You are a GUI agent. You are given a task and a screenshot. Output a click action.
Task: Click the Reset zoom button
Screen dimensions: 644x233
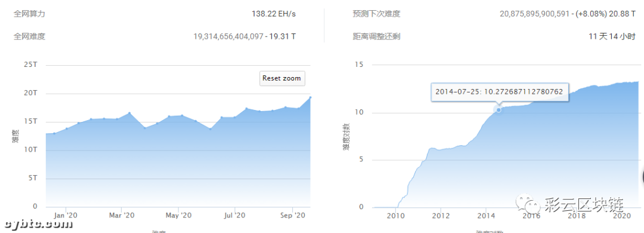click(282, 78)
